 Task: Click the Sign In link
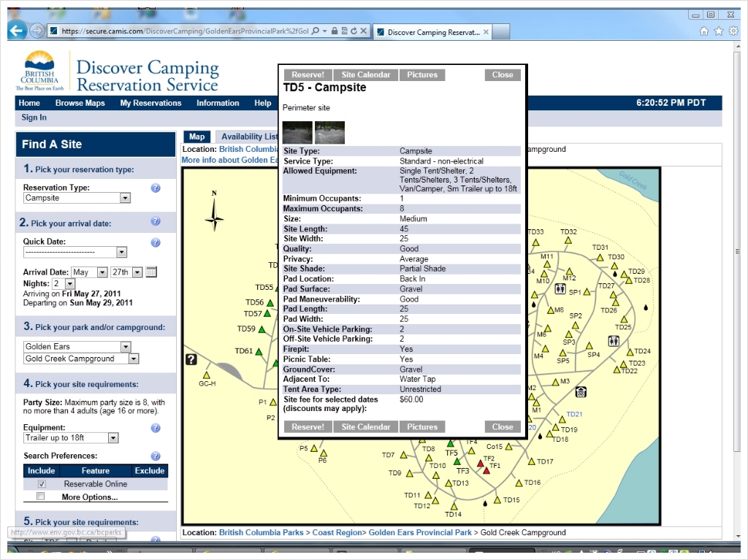coord(34,118)
